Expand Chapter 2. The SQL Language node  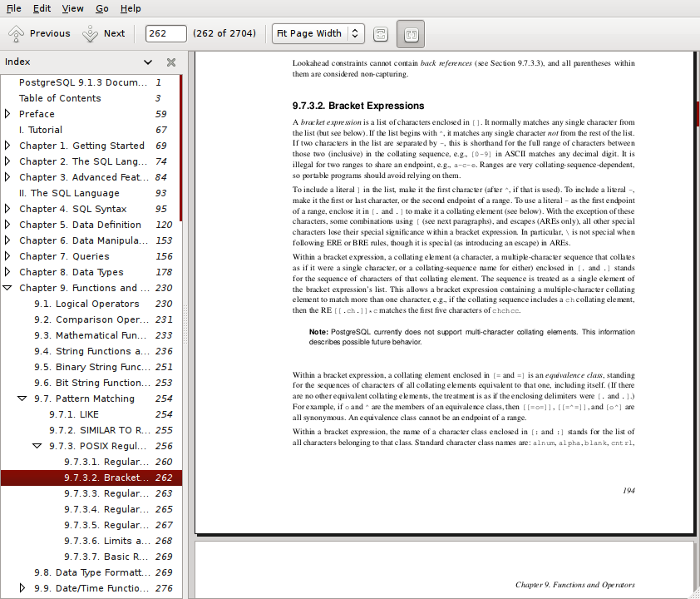[x=7, y=161]
